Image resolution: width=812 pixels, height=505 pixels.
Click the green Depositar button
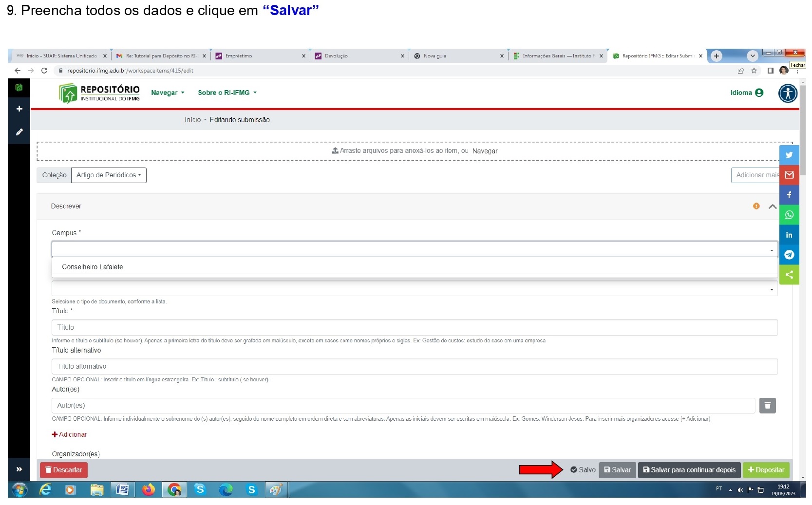click(x=766, y=470)
